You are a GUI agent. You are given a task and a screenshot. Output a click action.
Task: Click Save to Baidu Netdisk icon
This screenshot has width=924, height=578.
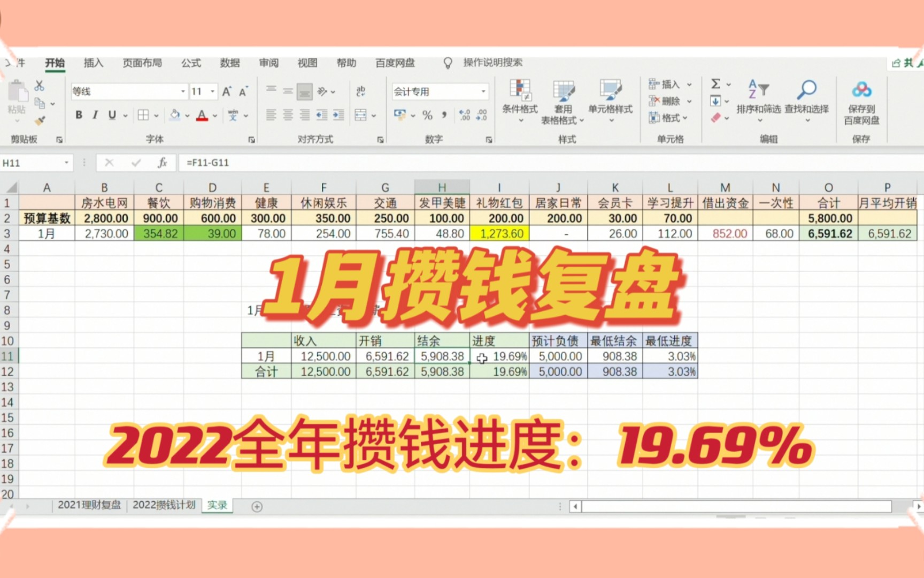(861, 103)
